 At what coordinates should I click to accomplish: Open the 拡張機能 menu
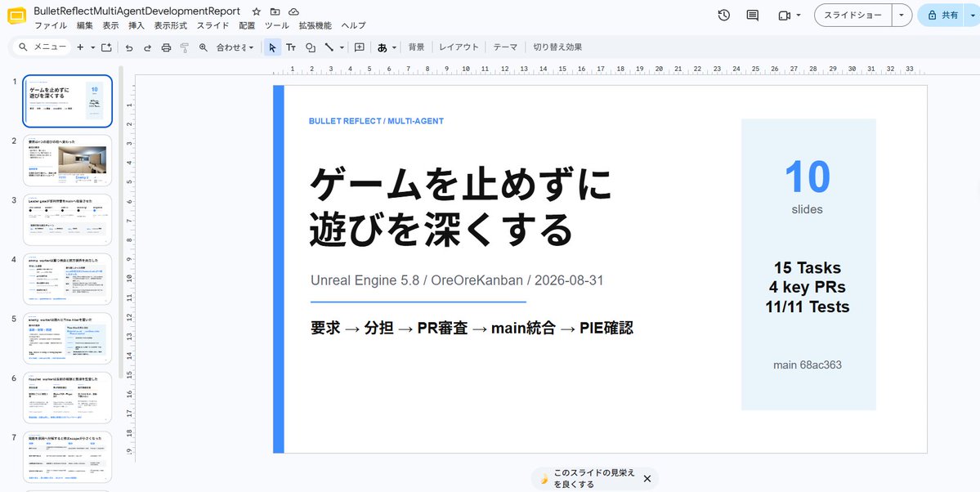pyautogui.click(x=315, y=25)
